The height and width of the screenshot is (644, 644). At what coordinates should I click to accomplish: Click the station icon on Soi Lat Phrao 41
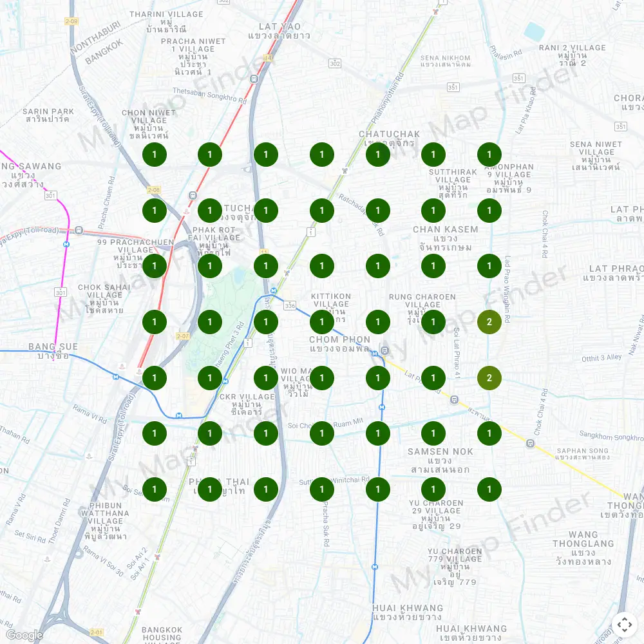click(x=455, y=399)
